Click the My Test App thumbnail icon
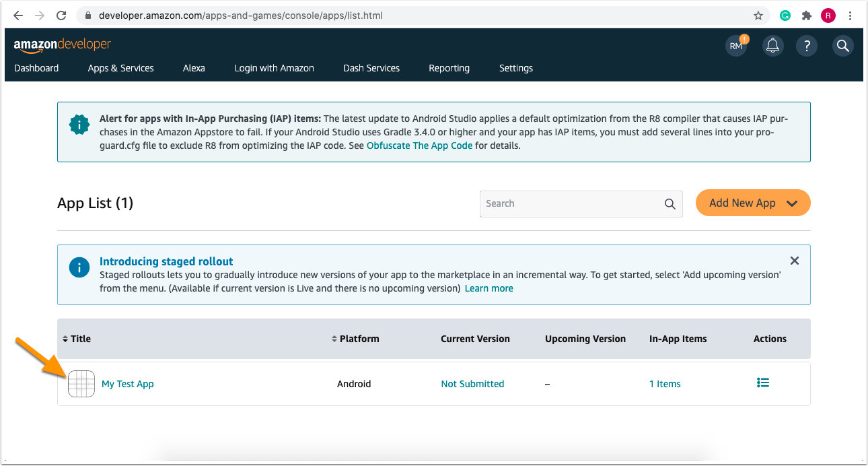This screenshot has height=466, width=868. coord(81,384)
